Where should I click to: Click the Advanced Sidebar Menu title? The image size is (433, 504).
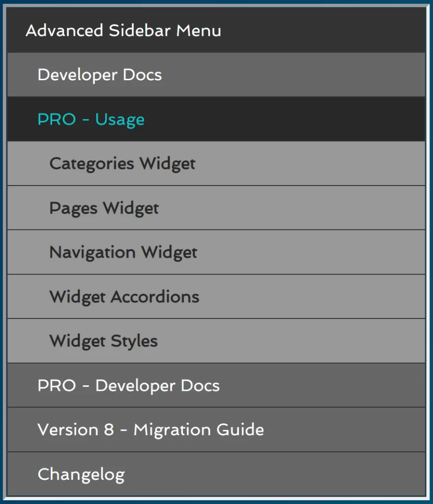(124, 31)
